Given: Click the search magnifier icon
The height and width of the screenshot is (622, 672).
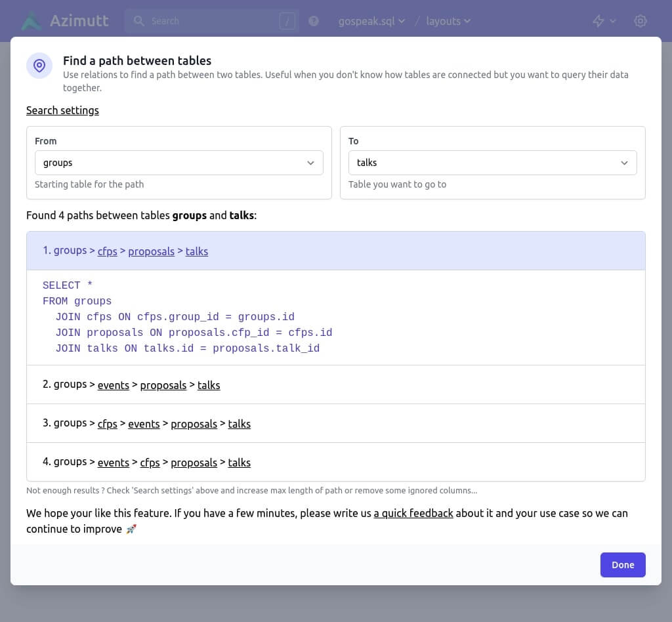Looking at the screenshot, I should [138, 21].
